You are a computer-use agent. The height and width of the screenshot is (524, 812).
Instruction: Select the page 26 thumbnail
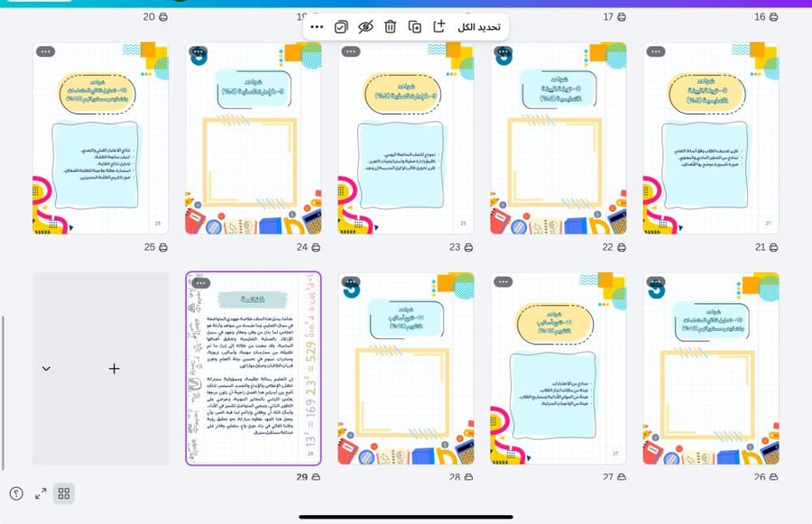[711, 369]
